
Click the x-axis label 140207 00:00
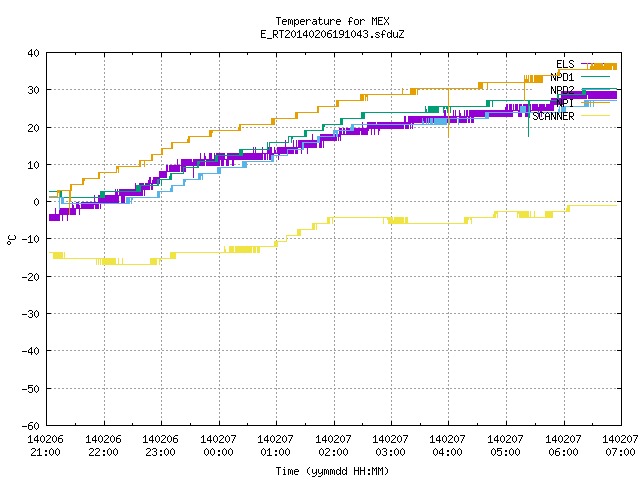point(218,446)
